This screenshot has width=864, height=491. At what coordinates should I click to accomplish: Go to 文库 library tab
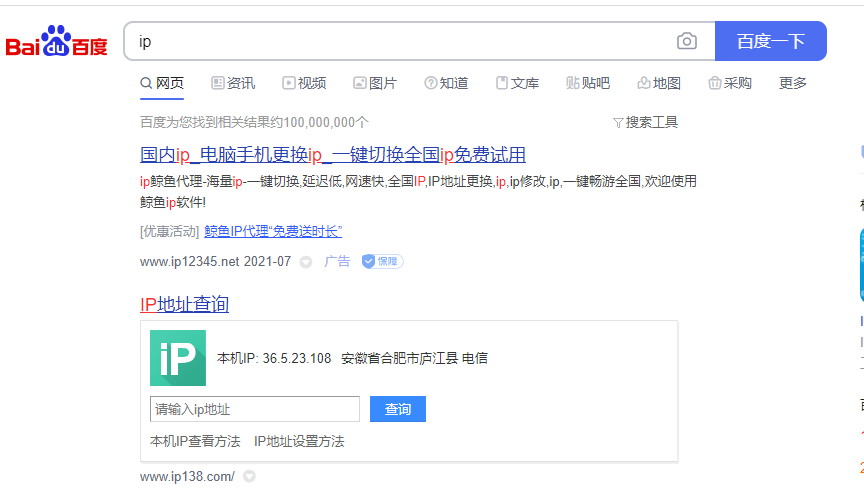(517, 83)
